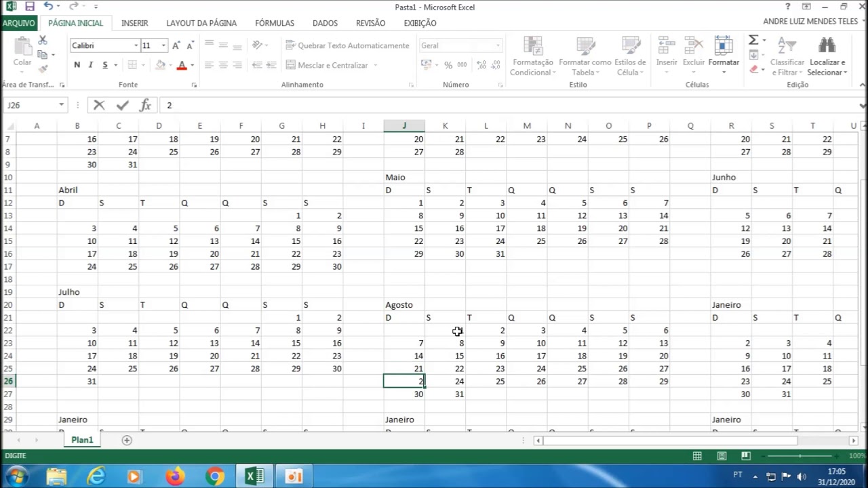Switch to the FÓRMULAS tab
The width and height of the screenshot is (868, 488).
point(275,23)
